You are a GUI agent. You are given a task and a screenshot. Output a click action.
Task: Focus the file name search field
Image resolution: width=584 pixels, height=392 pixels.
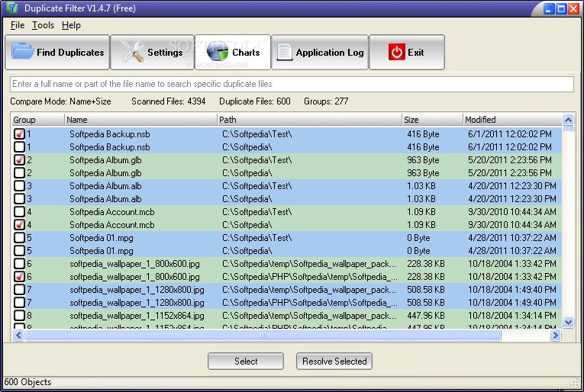coord(292,84)
